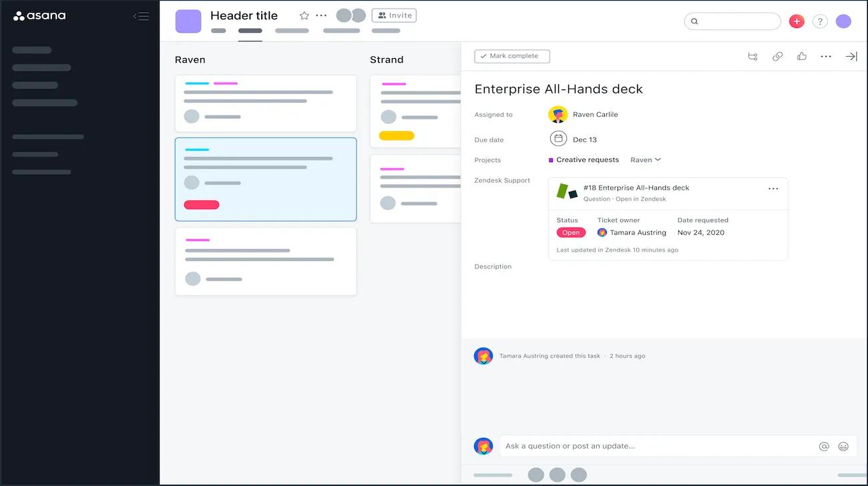Click the comment input field
868x486 pixels.
click(x=661, y=446)
